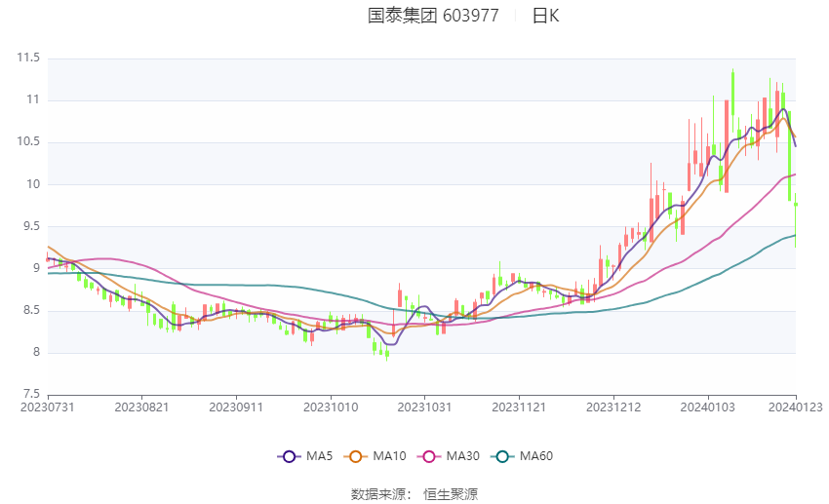The width and height of the screenshot is (829, 504).
Task: Click x-axis date label 20230911
Action: 236,407
